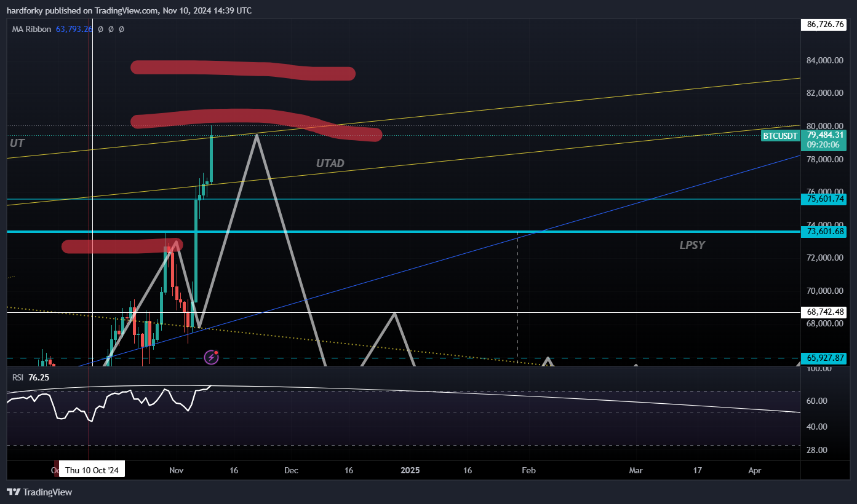857x504 pixels.
Task: Select the UT text annotation
Action: [x=17, y=143]
